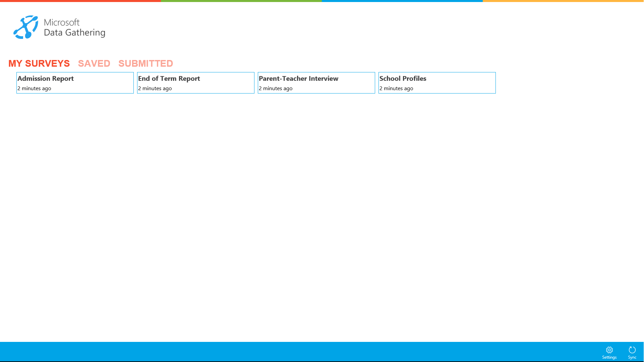Click the Sync refresh icon

click(632, 350)
